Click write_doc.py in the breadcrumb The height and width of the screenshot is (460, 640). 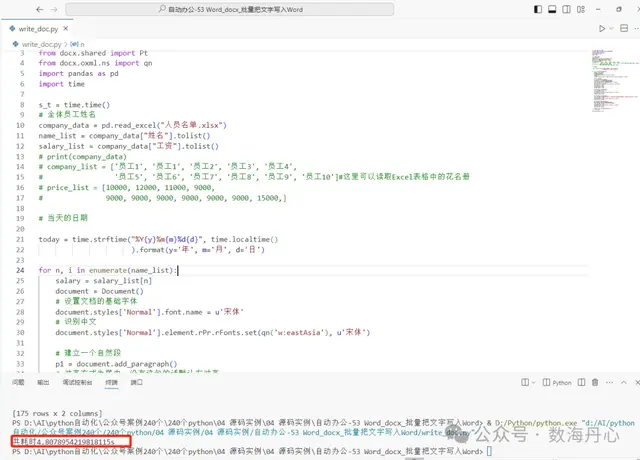point(41,44)
